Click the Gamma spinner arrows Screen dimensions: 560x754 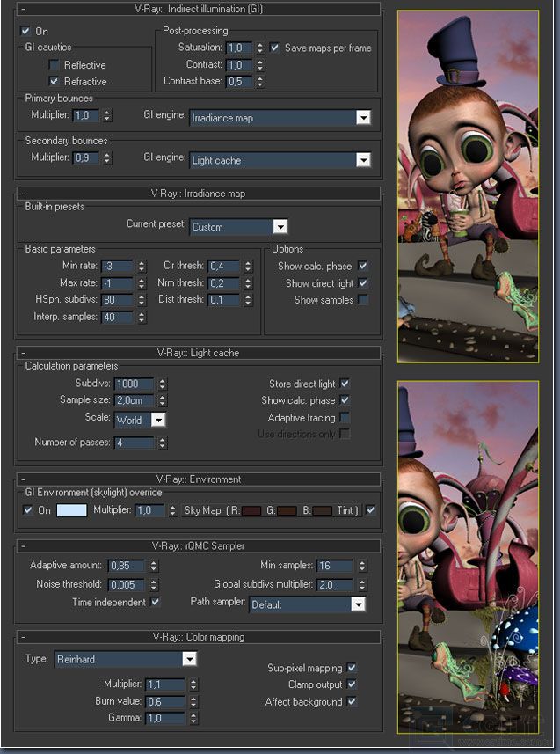tap(193, 718)
